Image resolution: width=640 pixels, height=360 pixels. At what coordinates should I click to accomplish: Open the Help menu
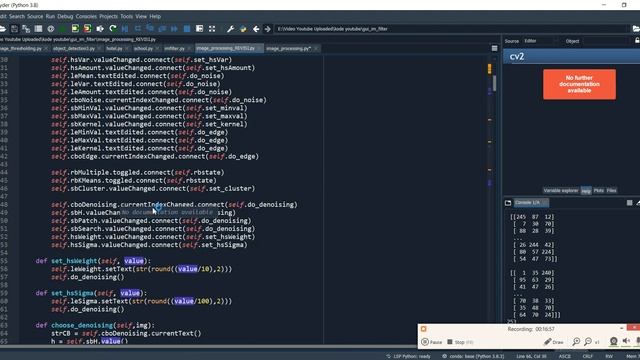[x=155, y=16]
